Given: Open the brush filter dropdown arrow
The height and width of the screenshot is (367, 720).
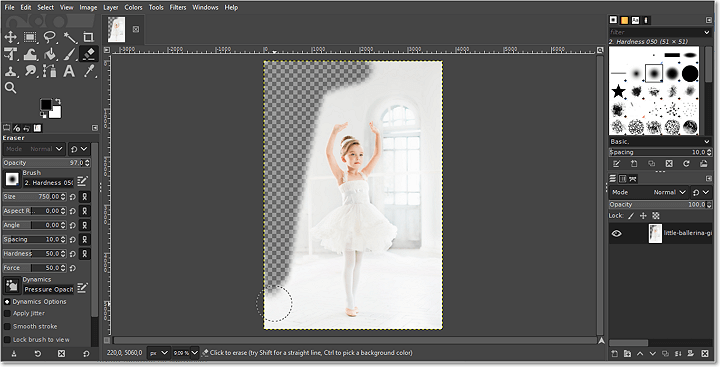Looking at the screenshot, I should [x=707, y=32].
